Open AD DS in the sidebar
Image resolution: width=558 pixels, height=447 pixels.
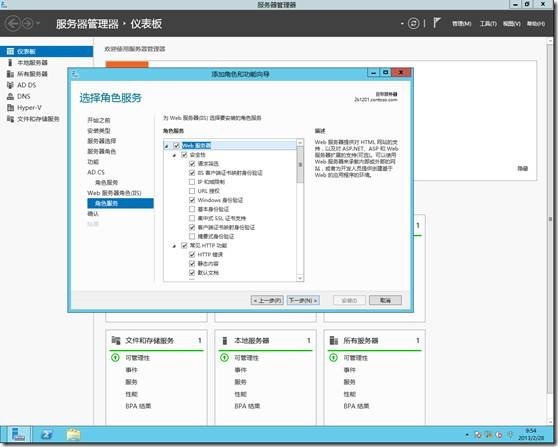click(26, 85)
